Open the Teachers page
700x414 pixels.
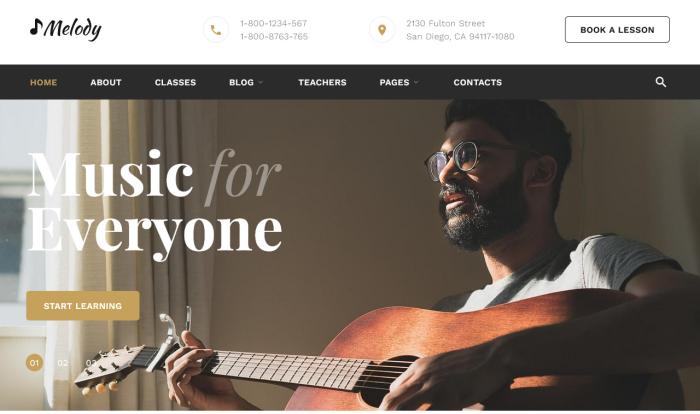322,82
